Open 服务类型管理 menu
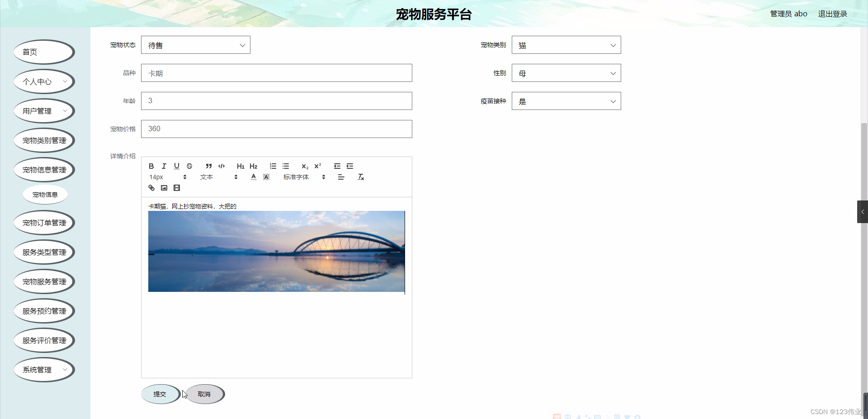 pos(44,252)
